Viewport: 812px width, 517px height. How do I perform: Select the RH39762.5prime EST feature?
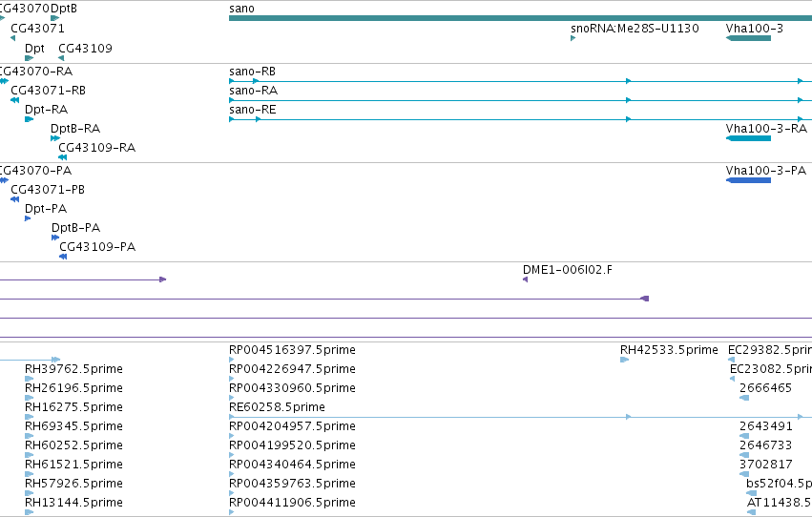coord(29,379)
